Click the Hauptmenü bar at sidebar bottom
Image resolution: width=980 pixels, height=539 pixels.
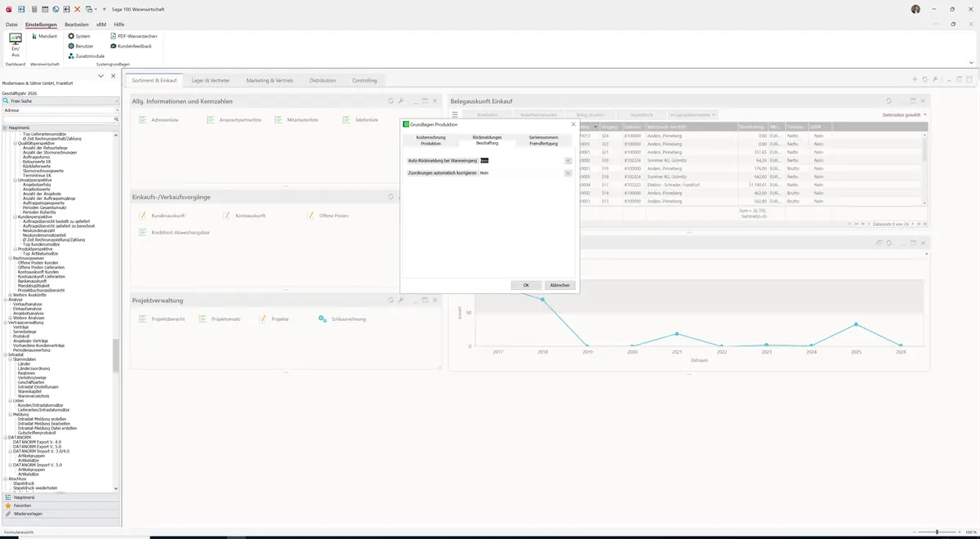pos(60,497)
